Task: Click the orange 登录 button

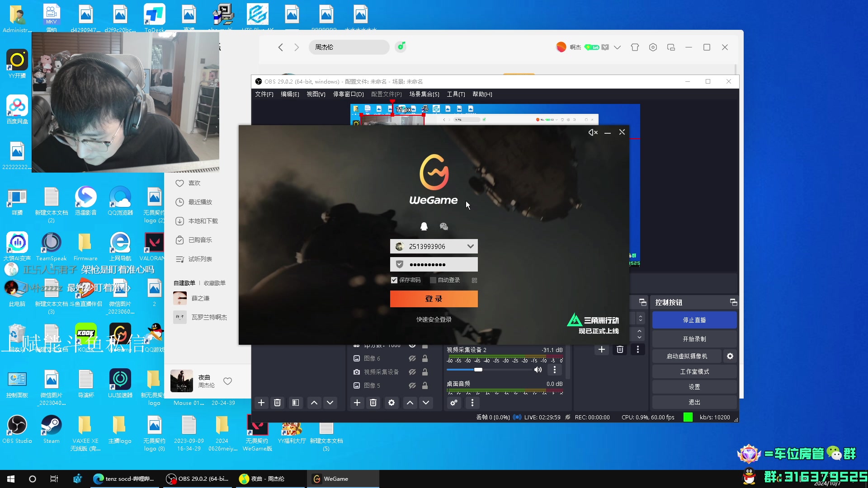Action: [x=434, y=299]
